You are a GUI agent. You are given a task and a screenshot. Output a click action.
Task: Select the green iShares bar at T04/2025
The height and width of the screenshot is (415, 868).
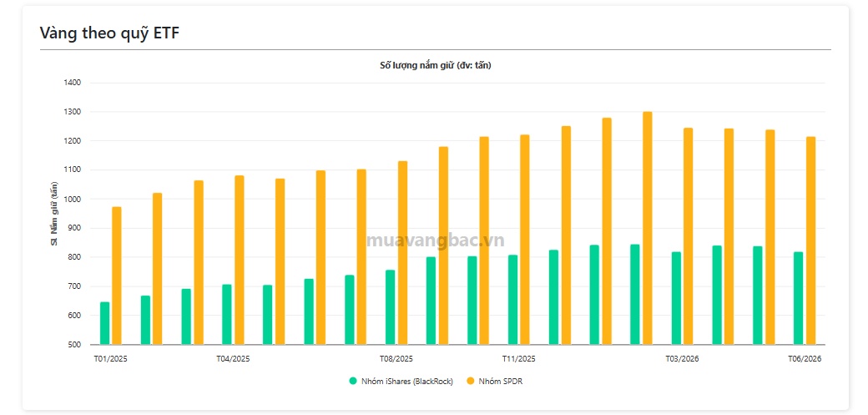point(227,314)
